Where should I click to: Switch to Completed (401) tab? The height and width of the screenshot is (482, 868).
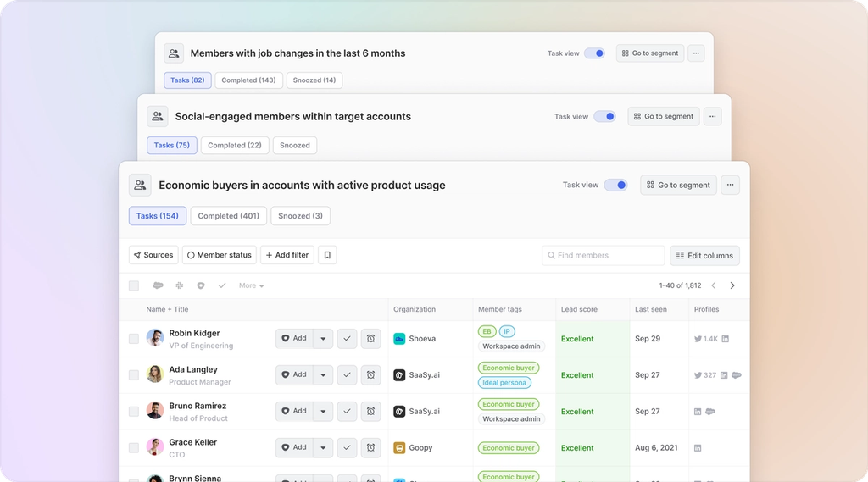pos(229,216)
